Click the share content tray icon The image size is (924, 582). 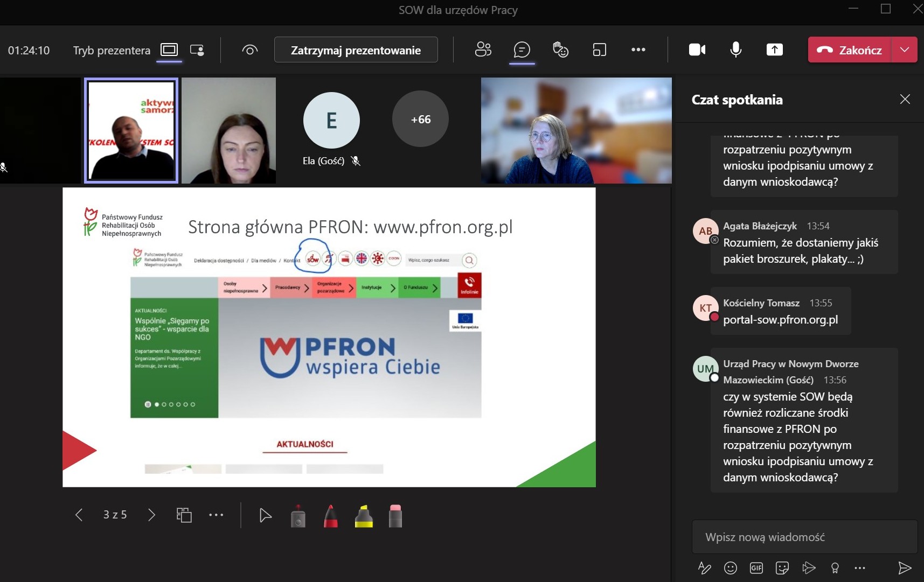[x=774, y=50]
